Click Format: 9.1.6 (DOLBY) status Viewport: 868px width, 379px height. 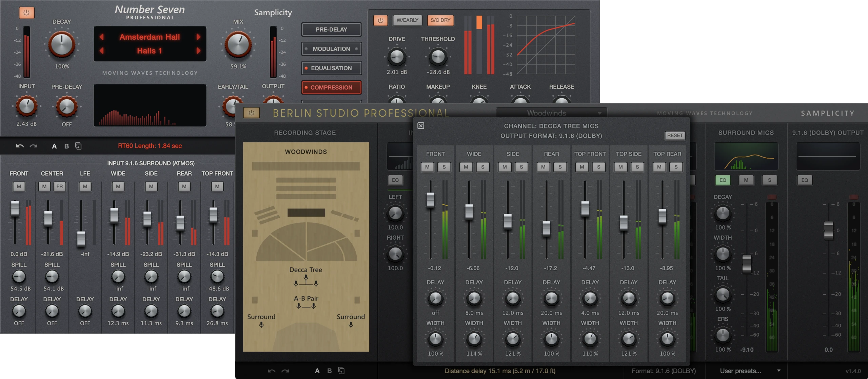pos(664,371)
